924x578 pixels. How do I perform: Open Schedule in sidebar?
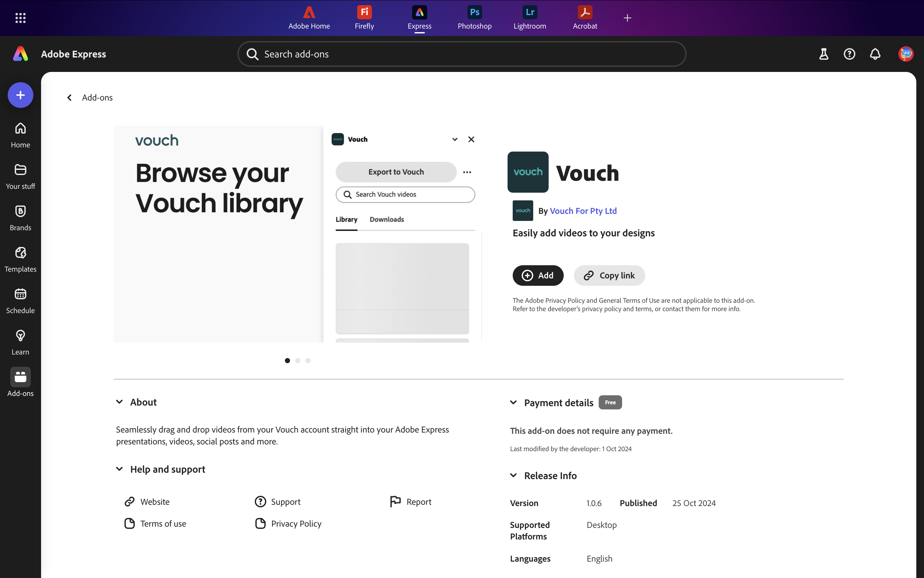coord(20,301)
